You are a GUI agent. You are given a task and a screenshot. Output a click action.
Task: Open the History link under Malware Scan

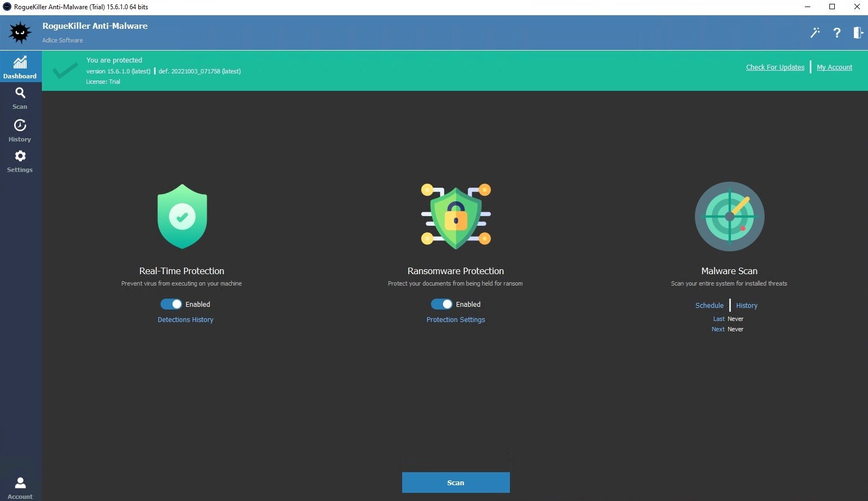click(747, 306)
